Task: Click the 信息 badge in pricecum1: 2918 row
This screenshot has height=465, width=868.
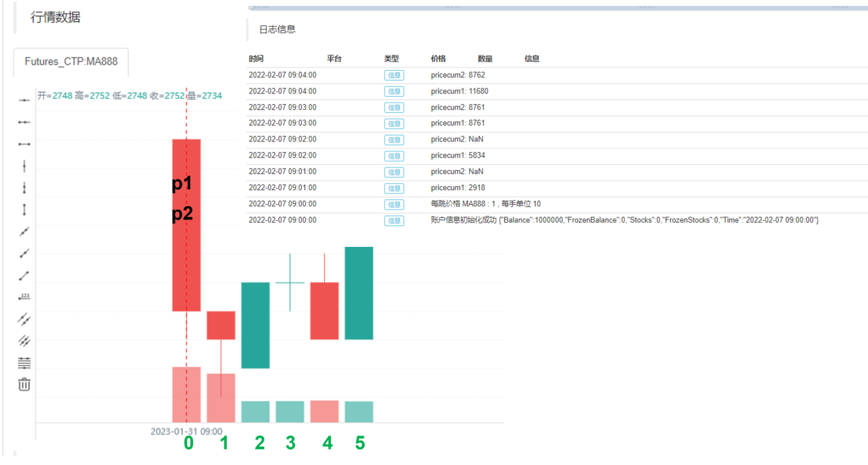Action: tap(394, 188)
